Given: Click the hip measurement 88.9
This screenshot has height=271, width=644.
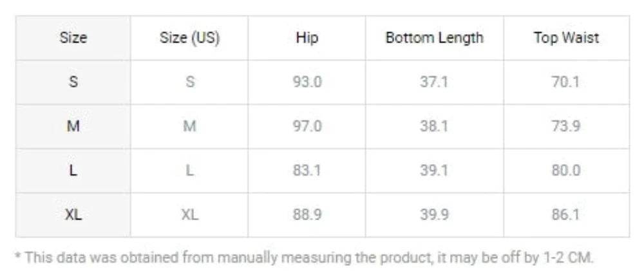Looking at the screenshot, I should (x=307, y=214).
